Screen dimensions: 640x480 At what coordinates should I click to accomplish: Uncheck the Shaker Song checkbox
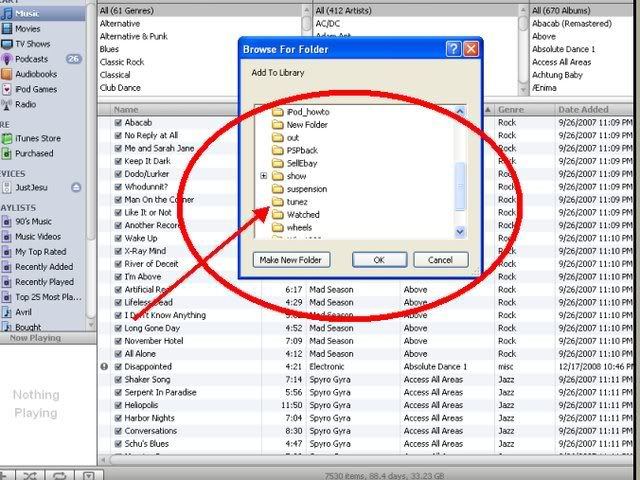pos(118,380)
